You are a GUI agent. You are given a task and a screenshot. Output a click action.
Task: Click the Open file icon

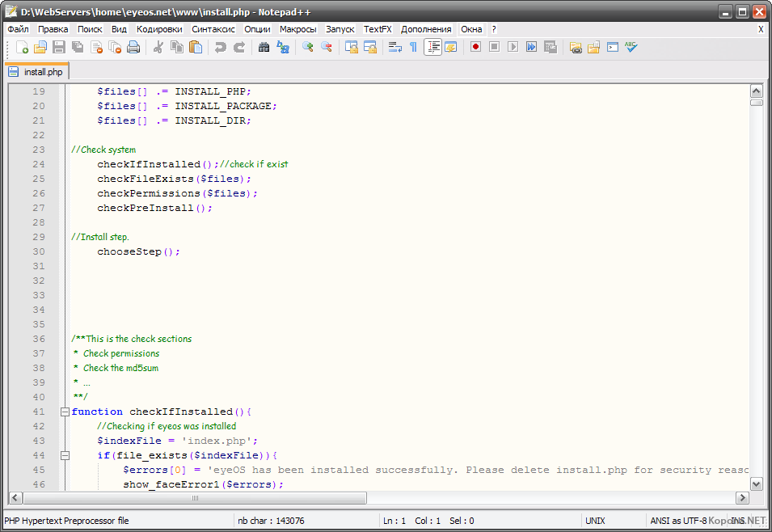click(x=40, y=47)
